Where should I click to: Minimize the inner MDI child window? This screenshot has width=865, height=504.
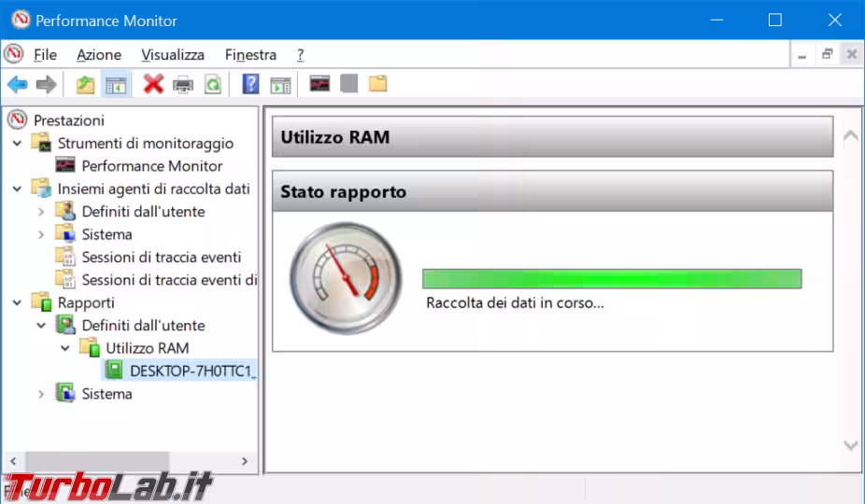tap(802, 54)
